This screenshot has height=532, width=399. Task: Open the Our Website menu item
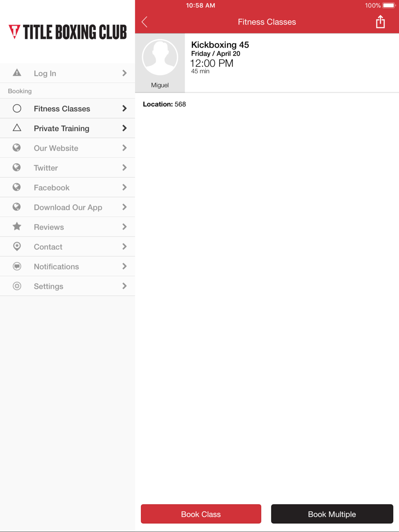(x=56, y=148)
